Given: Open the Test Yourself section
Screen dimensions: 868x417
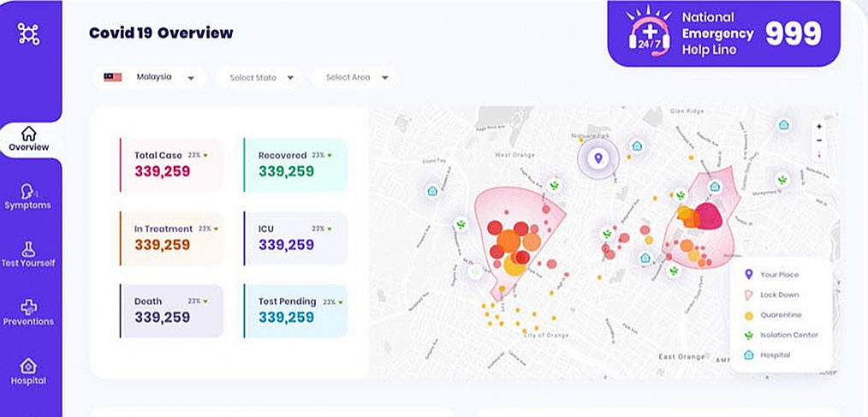Looking at the screenshot, I should coord(28,255).
